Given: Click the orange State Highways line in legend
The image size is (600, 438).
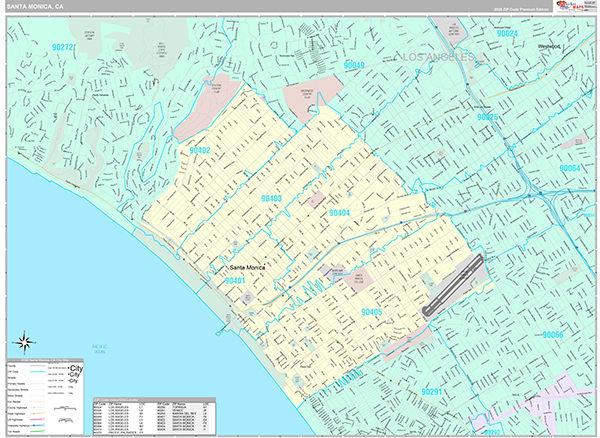Looking at the screenshot, I should pyautogui.click(x=38, y=414).
